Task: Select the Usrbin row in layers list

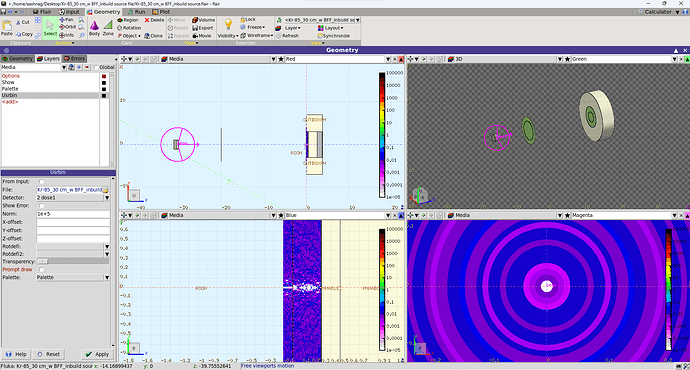Action: [x=50, y=95]
